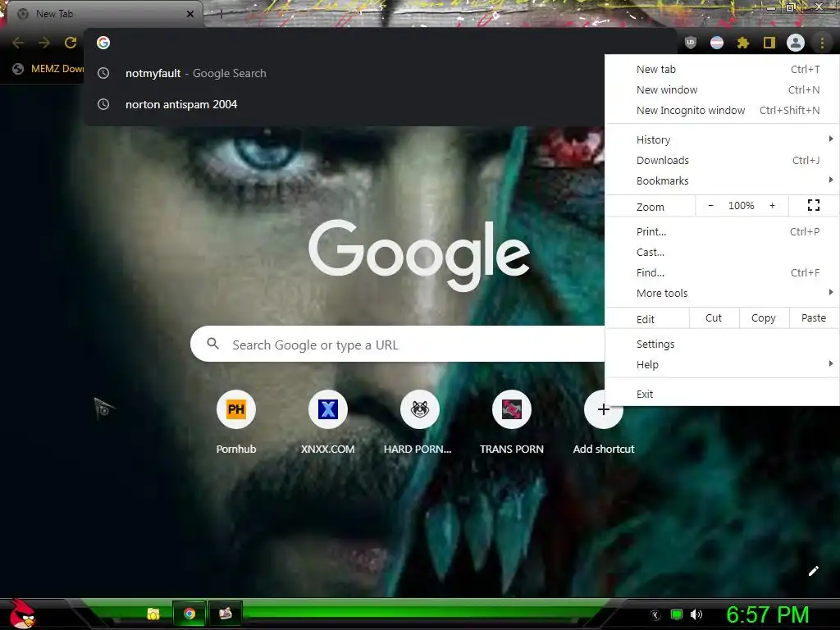Reload the page with the refresh icon
Image resolution: width=840 pixels, height=630 pixels.
pos(71,43)
